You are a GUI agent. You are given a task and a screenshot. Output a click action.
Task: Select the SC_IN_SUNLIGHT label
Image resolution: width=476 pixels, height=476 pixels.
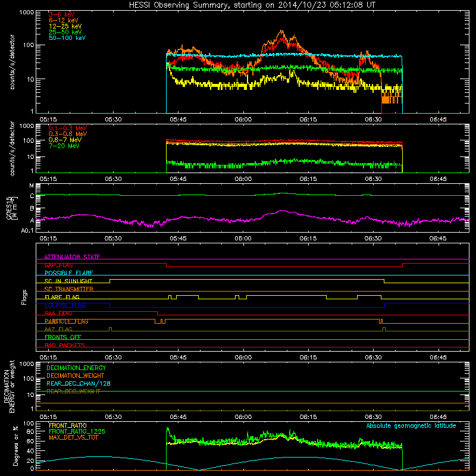(68, 281)
